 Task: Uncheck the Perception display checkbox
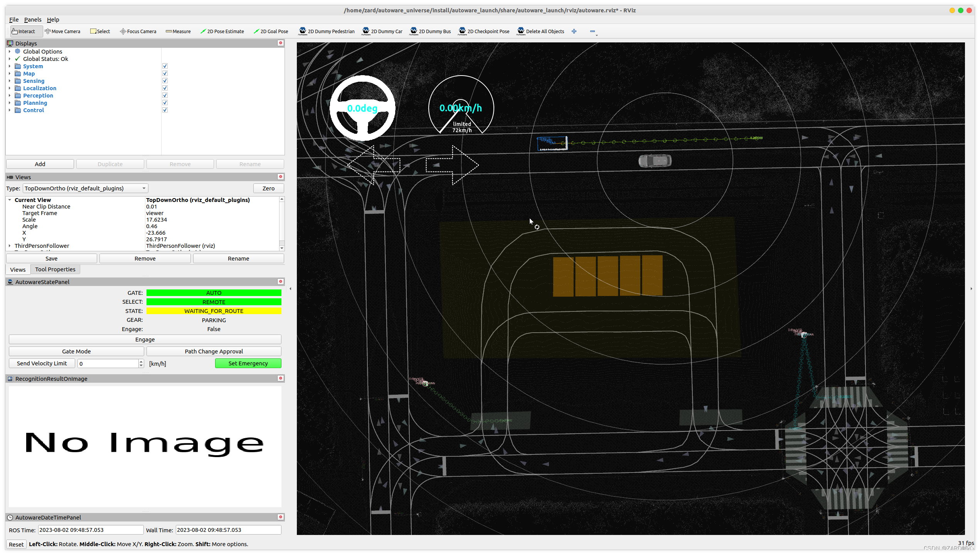click(165, 96)
